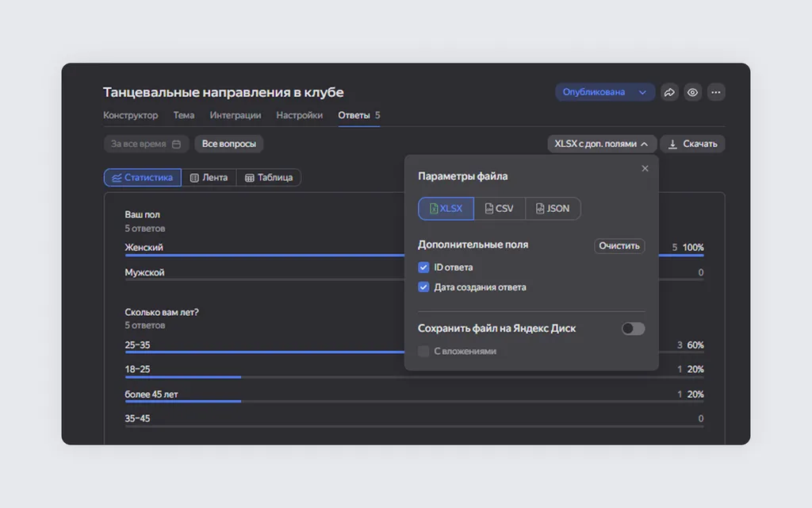812x508 pixels.
Task: Click the Все вопросы filter button
Action: coord(229,144)
